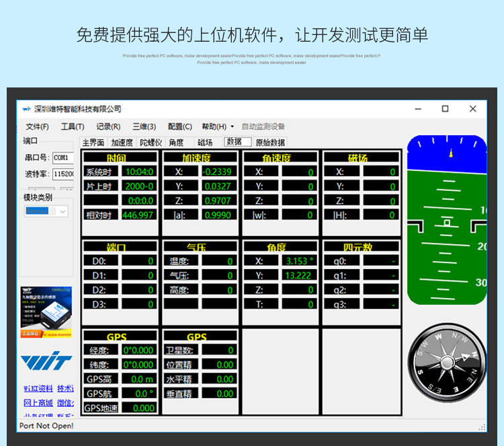This screenshot has width=504, height=446.
Task: Click the 系统时 value 10:04:0
Action: click(139, 172)
